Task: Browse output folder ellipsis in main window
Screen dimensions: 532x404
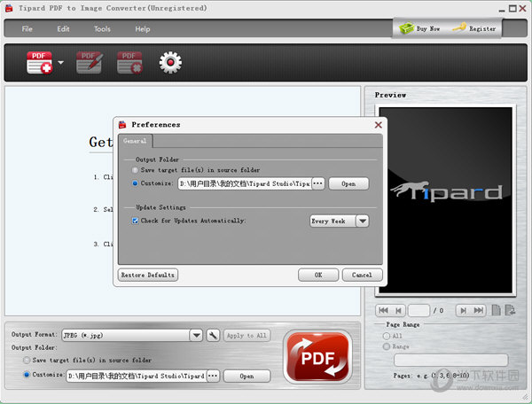Action: [x=213, y=377]
